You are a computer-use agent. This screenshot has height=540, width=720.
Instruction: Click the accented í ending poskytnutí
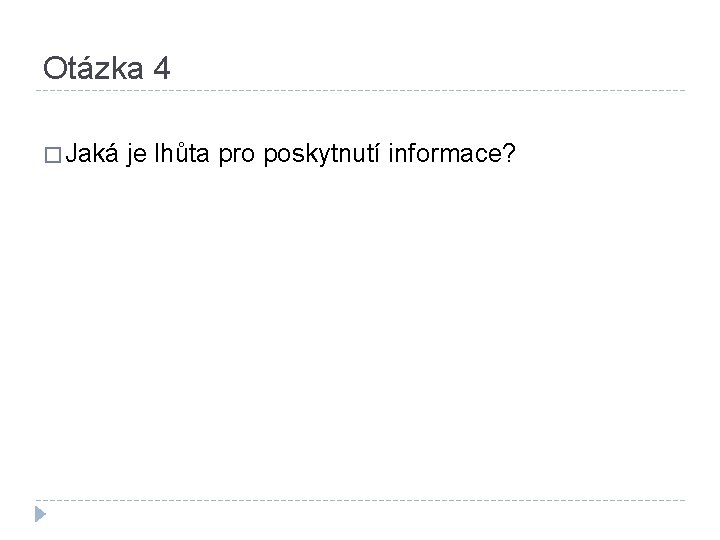[377, 153]
